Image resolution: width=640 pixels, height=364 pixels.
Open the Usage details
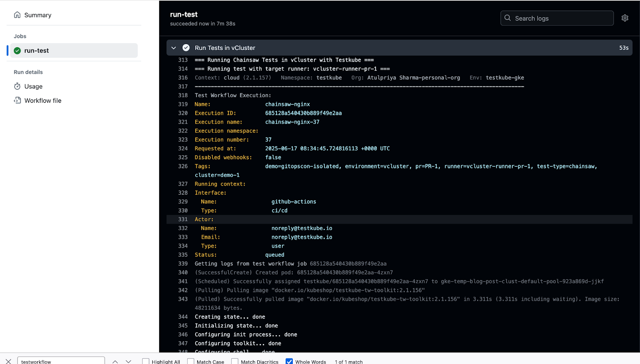[33, 86]
